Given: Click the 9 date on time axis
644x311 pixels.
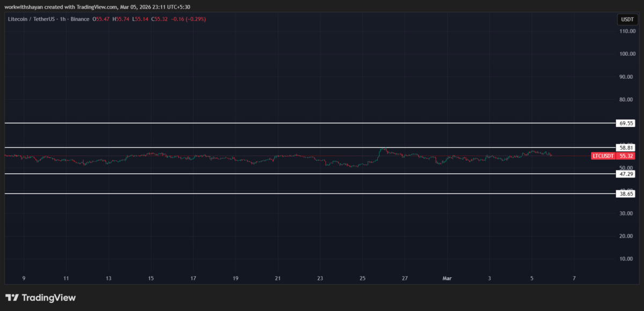Looking at the screenshot, I should pos(24,278).
